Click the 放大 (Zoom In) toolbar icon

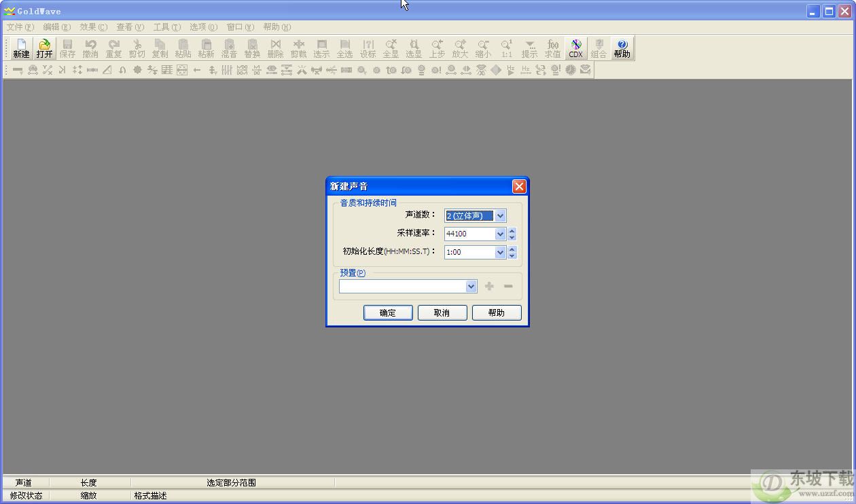coord(461,48)
